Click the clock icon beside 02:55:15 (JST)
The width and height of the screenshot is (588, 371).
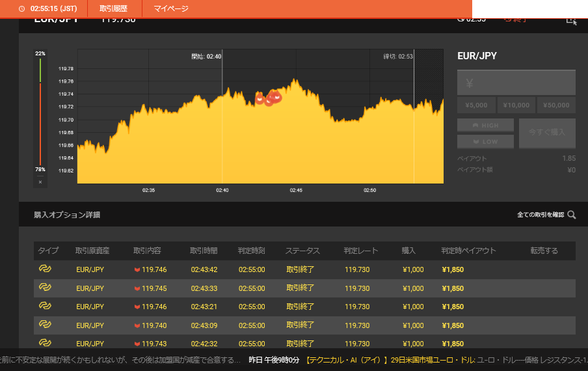click(x=22, y=9)
